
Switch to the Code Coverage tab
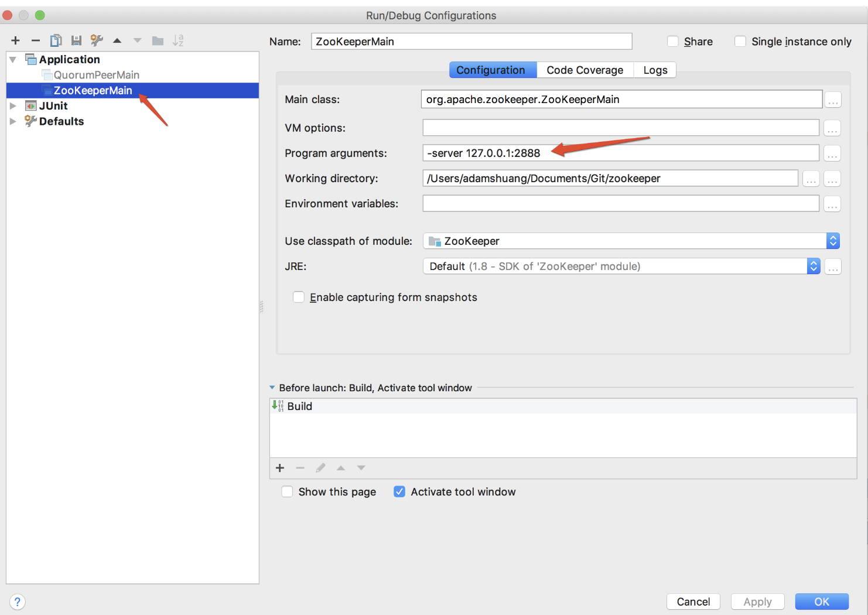(585, 70)
